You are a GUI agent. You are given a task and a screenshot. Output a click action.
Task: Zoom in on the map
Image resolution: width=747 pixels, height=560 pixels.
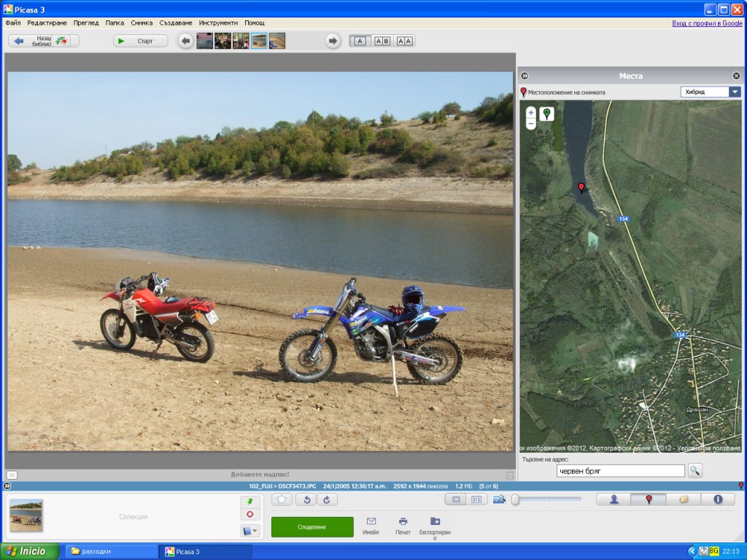[x=531, y=113]
